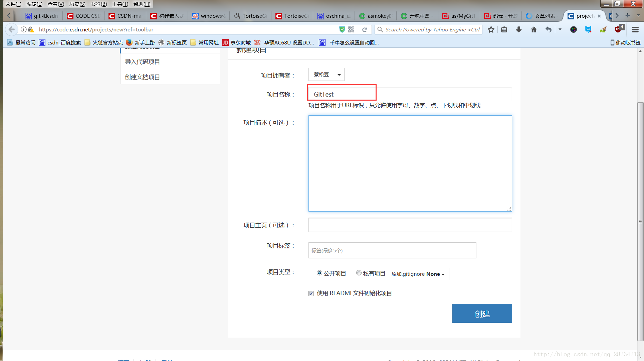Open a new tab with plus
This screenshot has width=644, height=361.
pyautogui.click(x=628, y=15)
